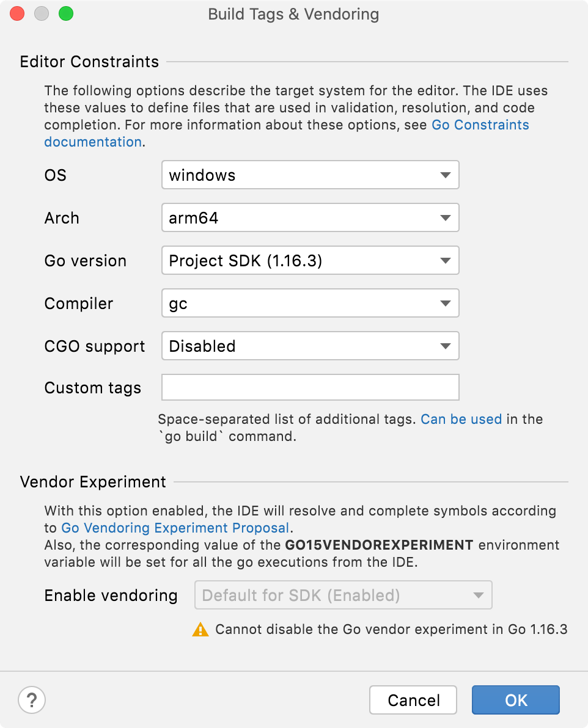This screenshot has width=588, height=728.
Task: Click the Custom tags input field
Action: 310,387
